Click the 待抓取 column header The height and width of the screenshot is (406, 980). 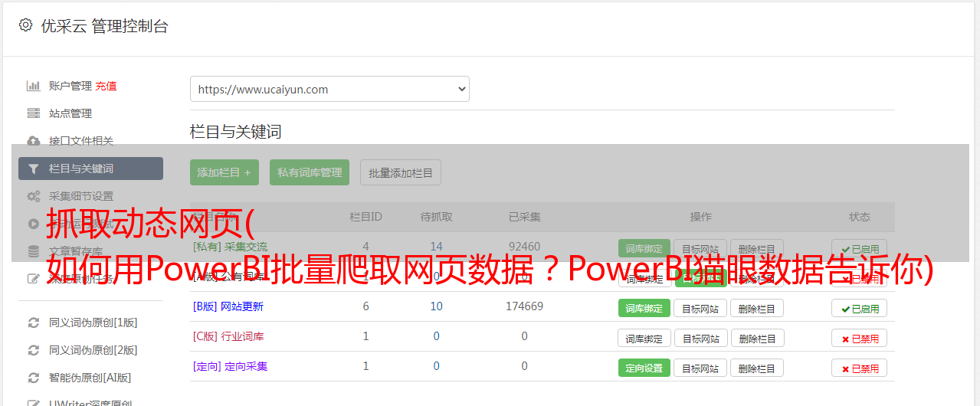click(x=437, y=217)
